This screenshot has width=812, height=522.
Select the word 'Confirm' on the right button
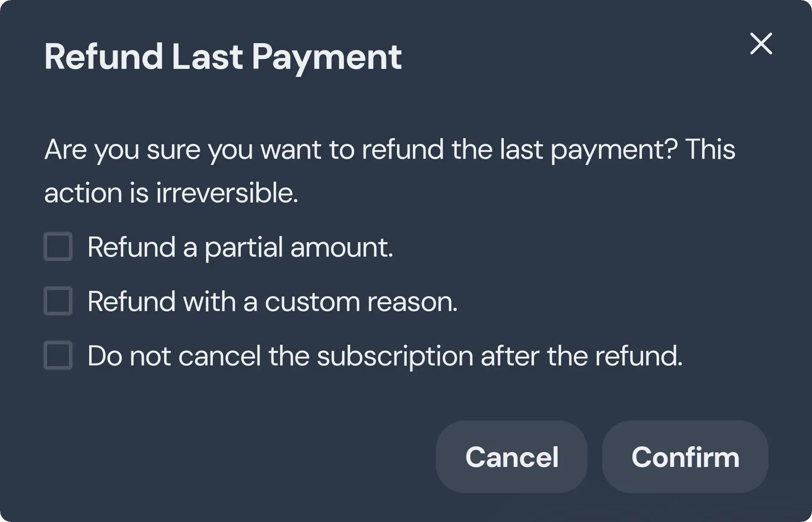(685, 457)
